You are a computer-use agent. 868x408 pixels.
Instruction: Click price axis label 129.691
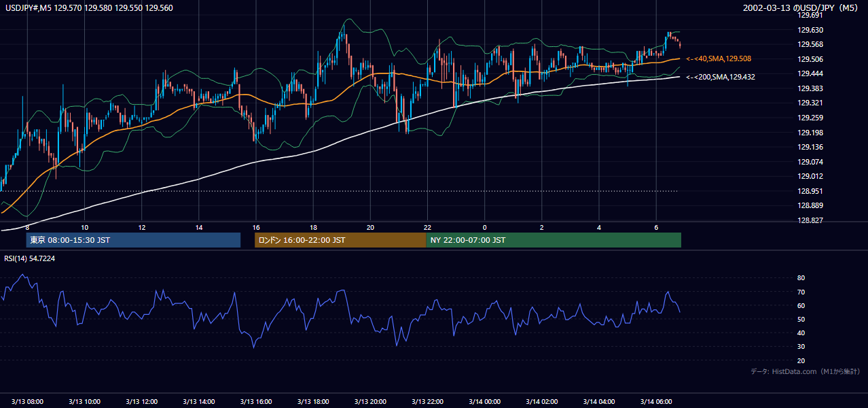pyautogui.click(x=810, y=15)
